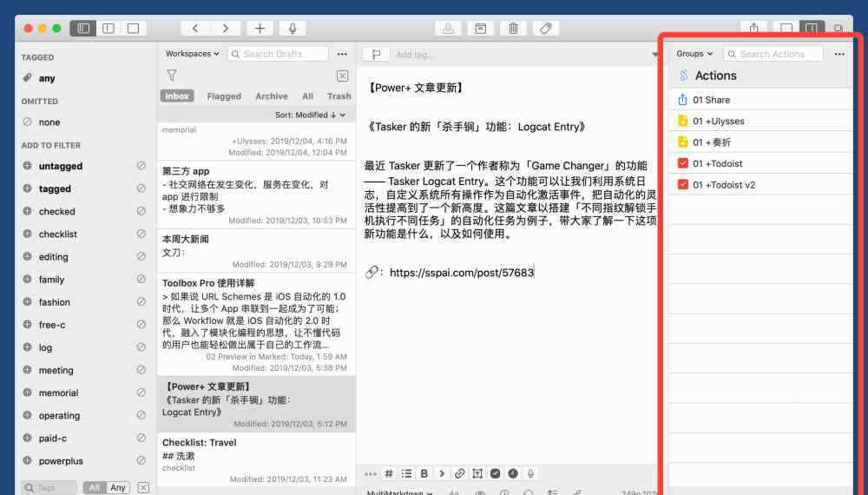Screen dimensions: 868x495
Task: Close the filter bar with the boxed X
Action: (343, 76)
